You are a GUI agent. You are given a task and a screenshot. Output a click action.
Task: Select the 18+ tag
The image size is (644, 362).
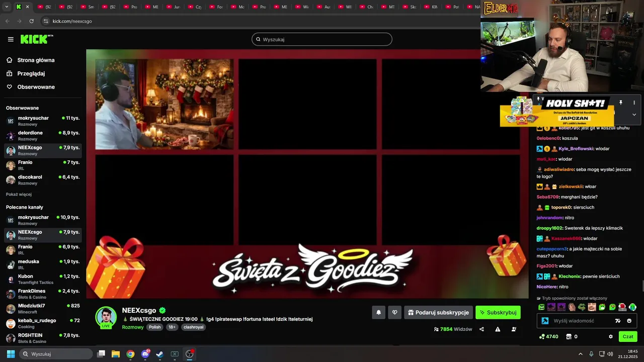click(x=172, y=327)
